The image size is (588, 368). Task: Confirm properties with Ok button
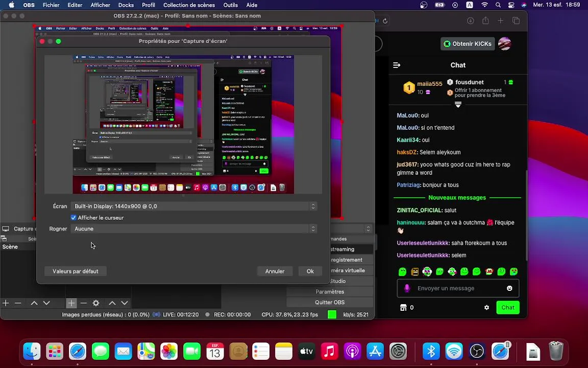coord(310,271)
